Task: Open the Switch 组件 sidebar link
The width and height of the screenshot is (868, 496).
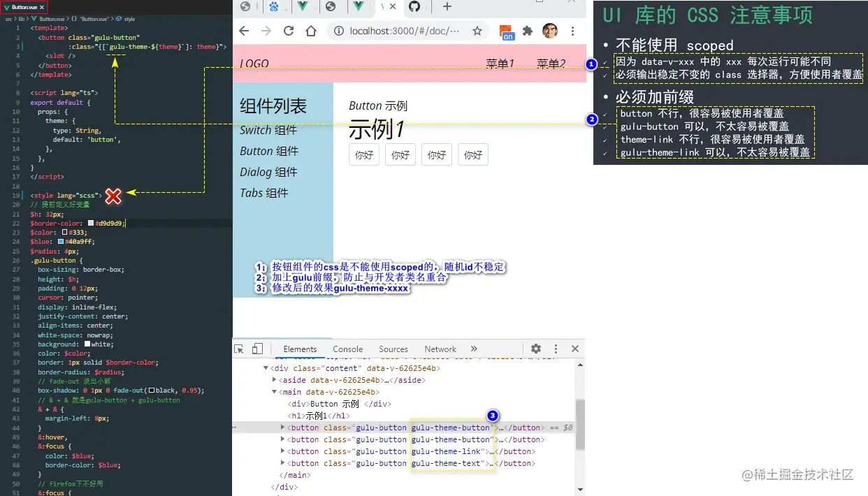Action: click(x=268, y=130)
